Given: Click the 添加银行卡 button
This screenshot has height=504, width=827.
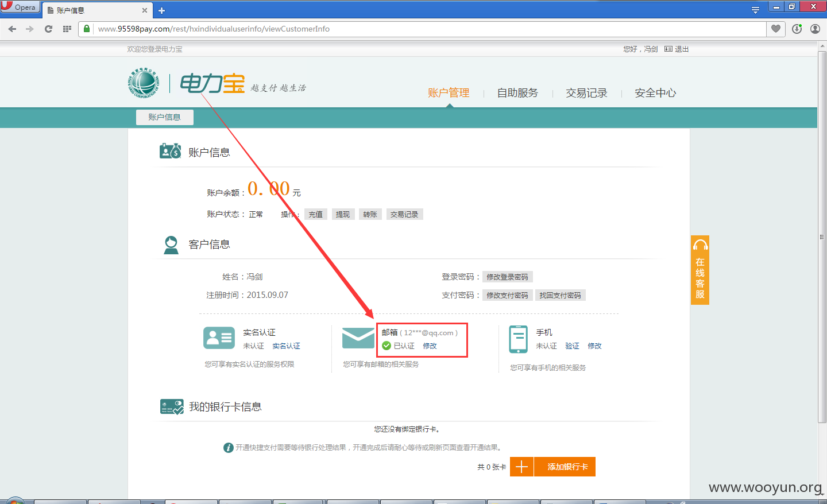Looking at the screenshot, I should [565, 467].
